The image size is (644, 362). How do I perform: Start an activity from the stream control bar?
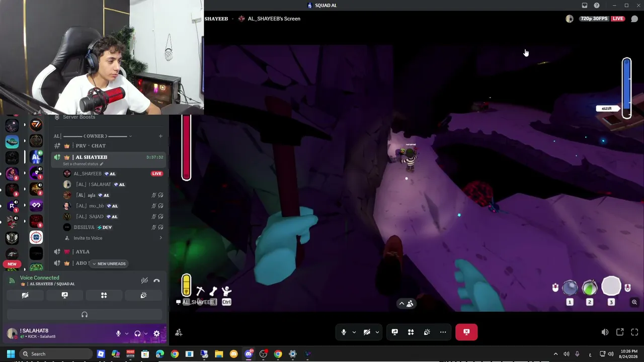(411, 332)
